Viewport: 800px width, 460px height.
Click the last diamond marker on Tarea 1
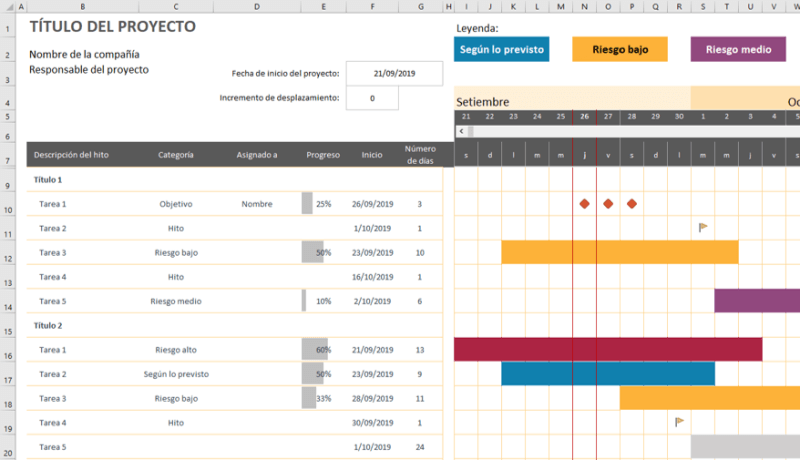tap(631, 204)
